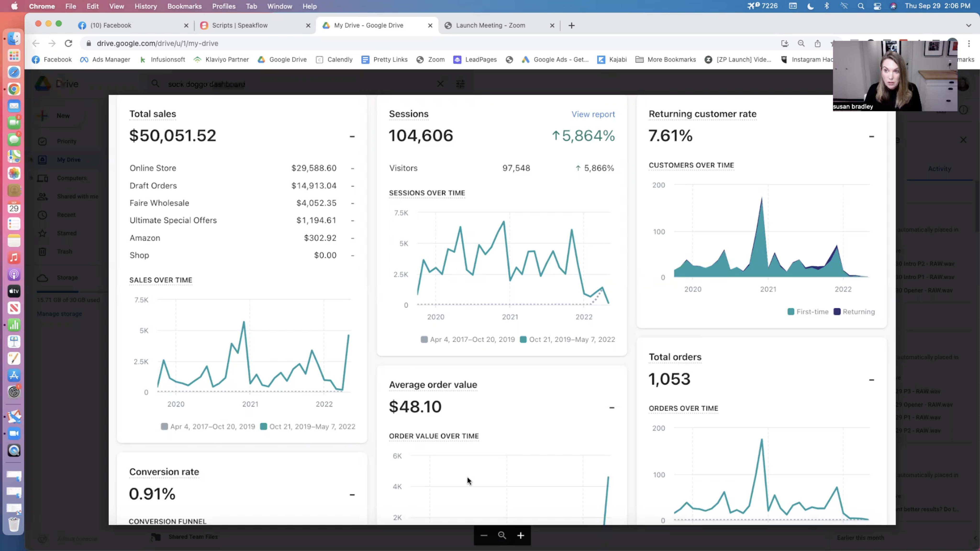
Task: Open a new browser tab with plus icon
Action: coord(571,26)
